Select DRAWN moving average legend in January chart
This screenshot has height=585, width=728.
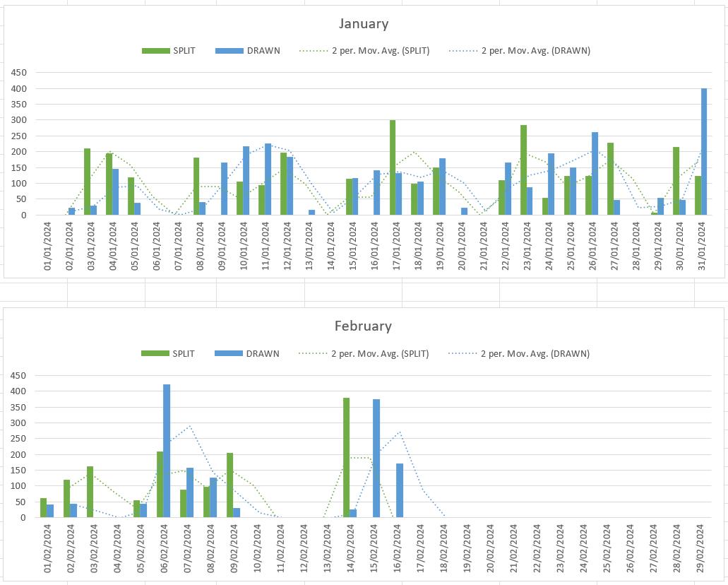click(x=520, y=51)
